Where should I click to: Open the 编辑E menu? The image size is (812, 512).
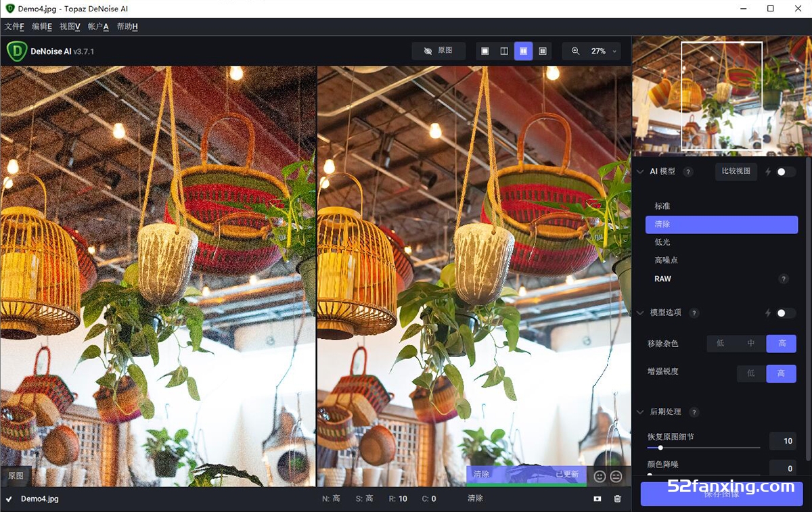tap(42, 26)
